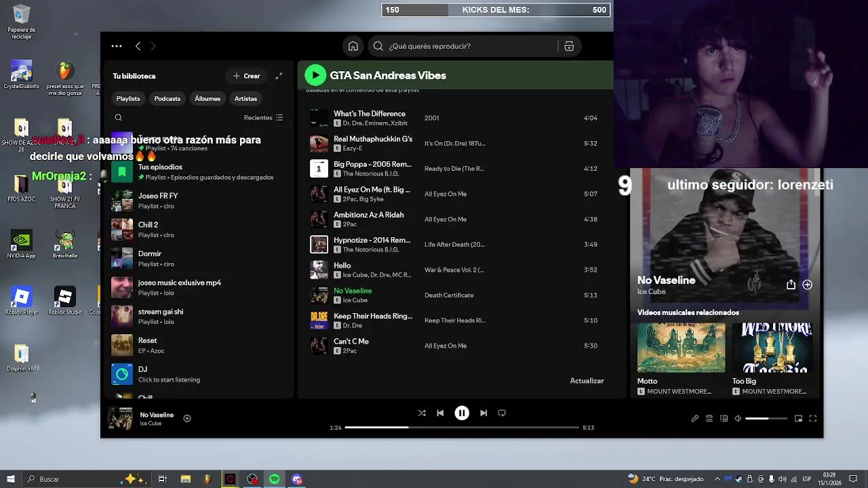
Task: Pause the current song
Action: (x=462, y=413)
